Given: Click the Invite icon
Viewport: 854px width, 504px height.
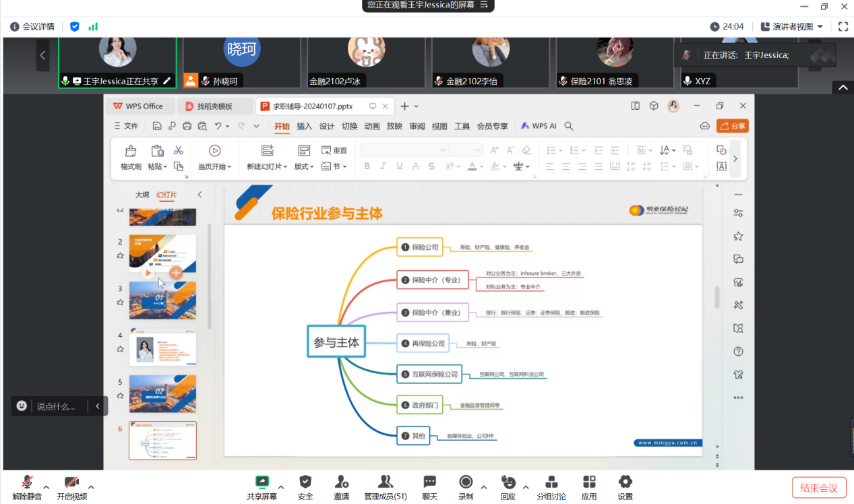Looking at the screenshot, I should 342,487.
